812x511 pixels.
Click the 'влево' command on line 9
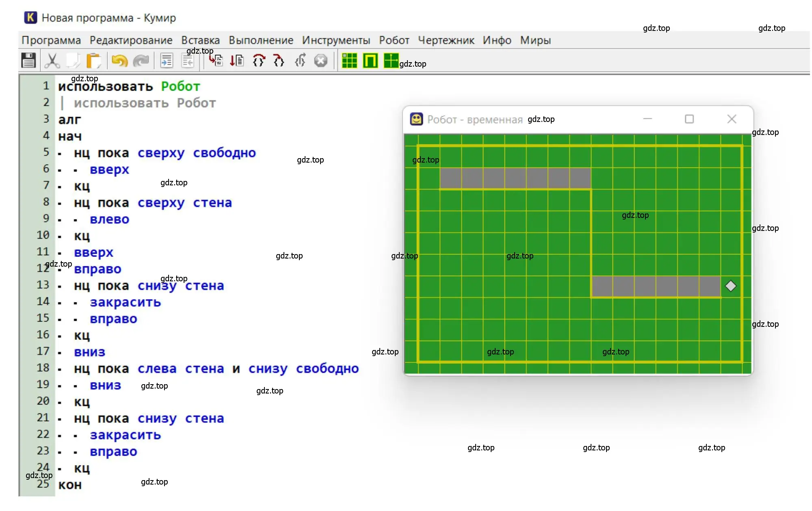110,220
